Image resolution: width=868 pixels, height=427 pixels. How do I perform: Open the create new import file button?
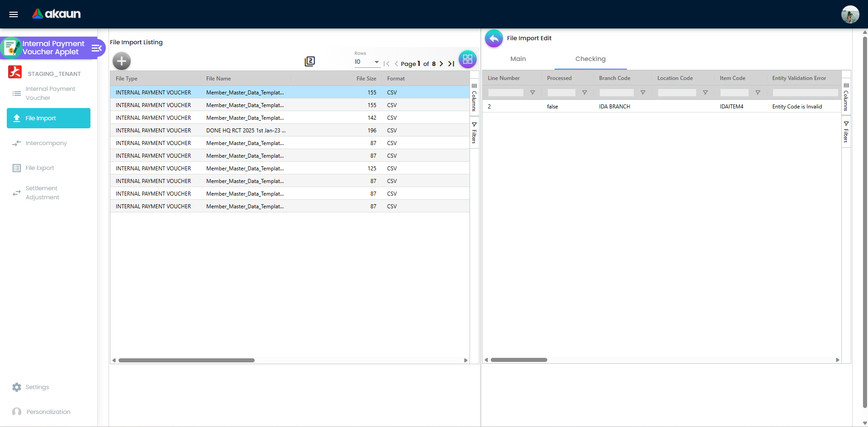pyautogui.click(x=121, y=61)
